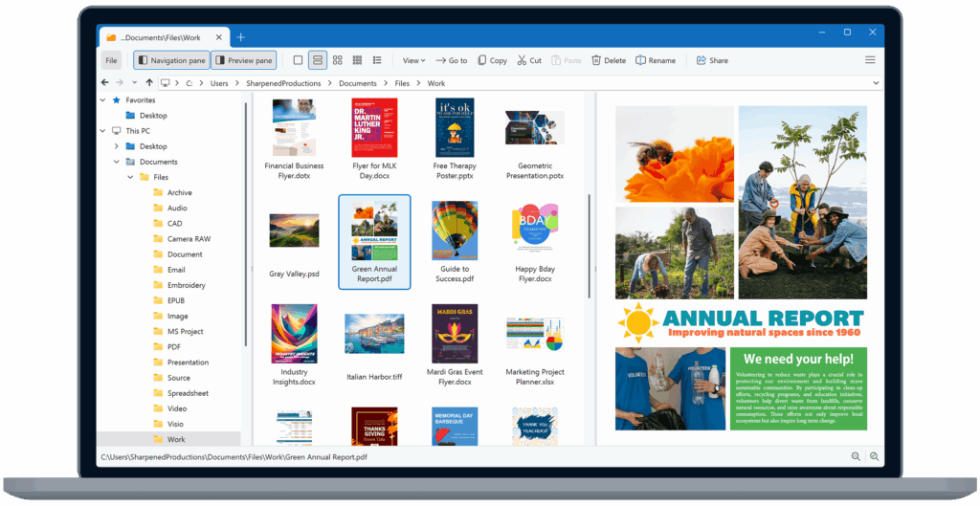Collapse the This PC tree node
Screen dimensions: 980x506
pos(103,130)
